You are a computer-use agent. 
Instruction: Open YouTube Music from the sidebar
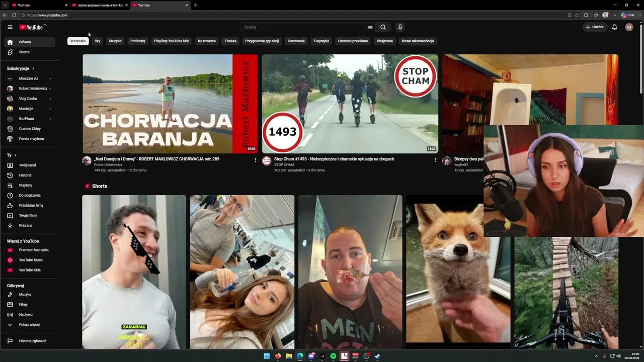[x=30, y=260]
